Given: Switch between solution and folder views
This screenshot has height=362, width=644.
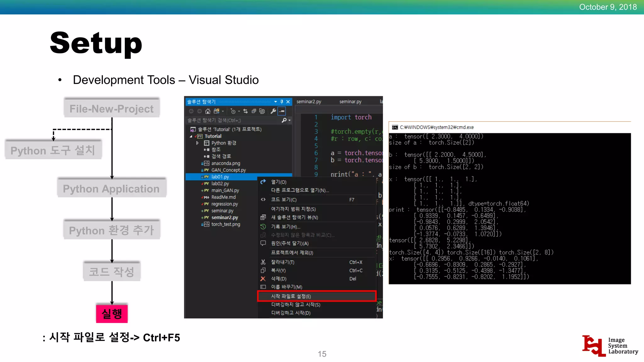Looking at the screenshot, I should pos(216,111).
